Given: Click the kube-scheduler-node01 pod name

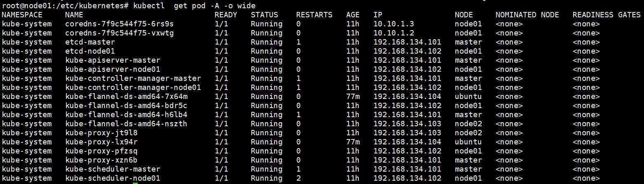Looking at the screenshot, I should tap(112, 178).
